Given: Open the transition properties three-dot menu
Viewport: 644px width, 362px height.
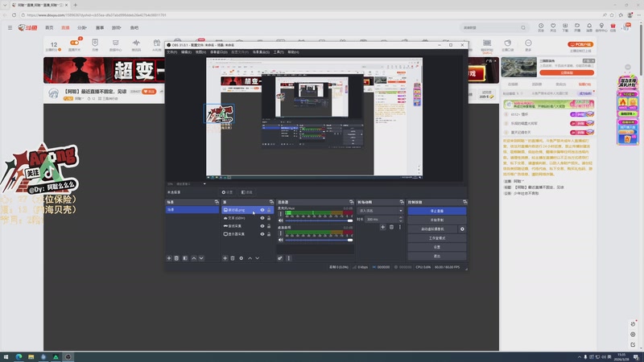Looking at the screenshot, I should (400, 227).
